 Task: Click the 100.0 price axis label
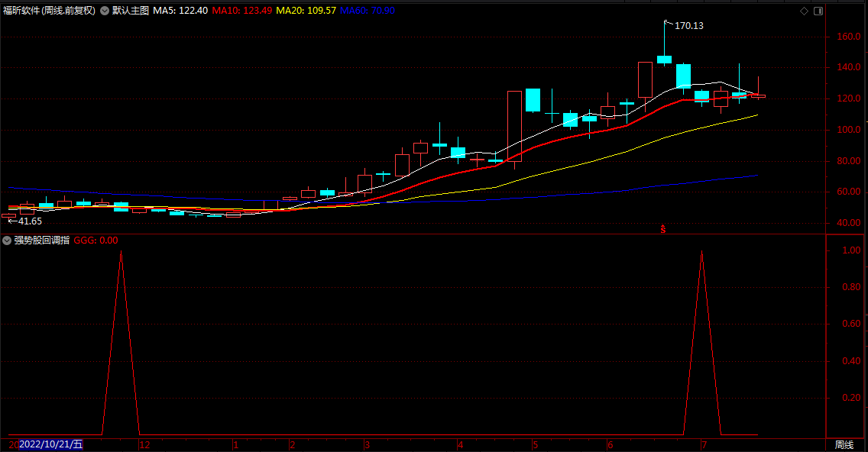(x=849, y=130)
